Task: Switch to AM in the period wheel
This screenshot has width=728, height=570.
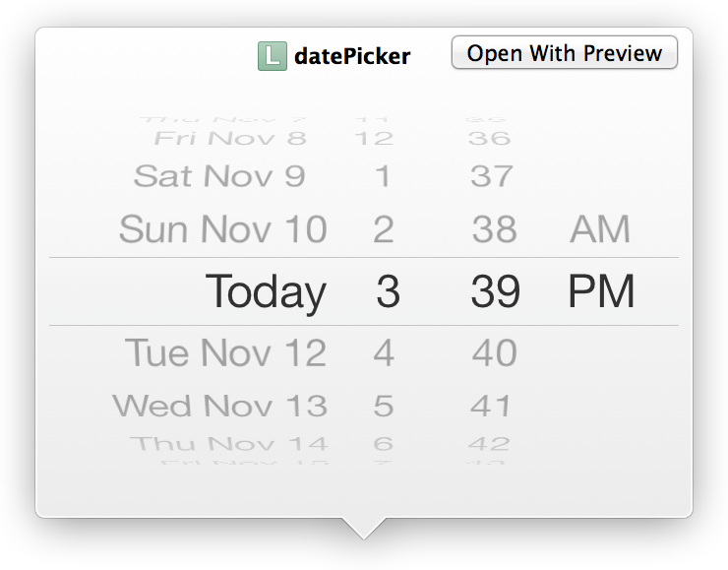Action: click(600, 229)
